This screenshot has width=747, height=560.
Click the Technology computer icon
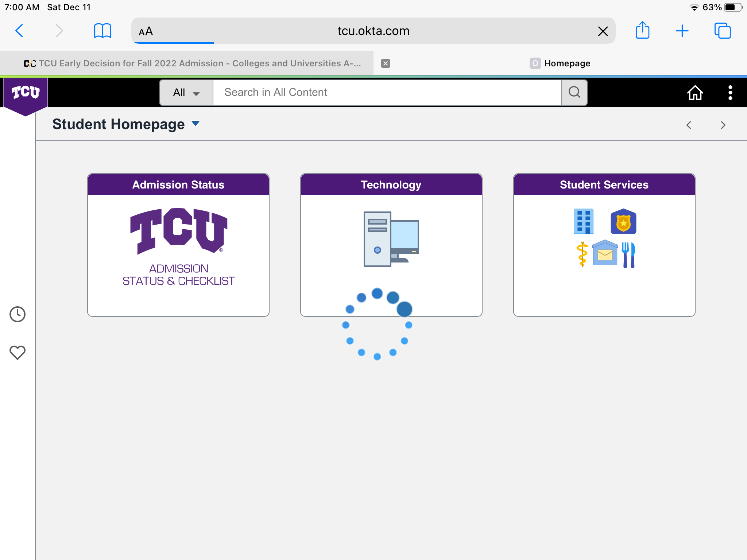click(x=391, y=239)
